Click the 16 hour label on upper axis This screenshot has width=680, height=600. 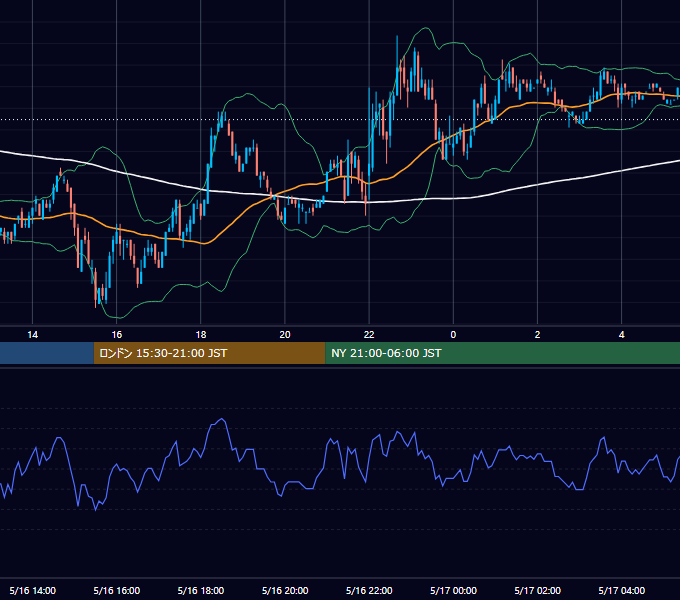(x=117, y=335)
